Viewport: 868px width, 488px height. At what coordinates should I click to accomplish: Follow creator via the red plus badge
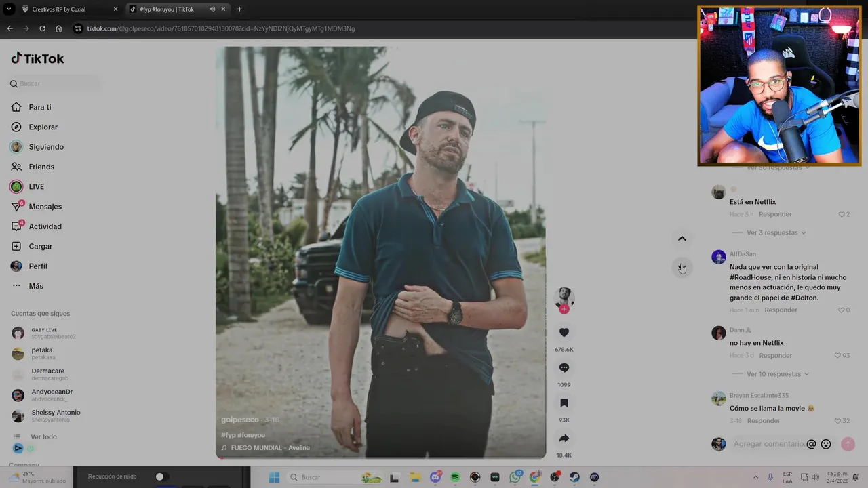[564, 309]
